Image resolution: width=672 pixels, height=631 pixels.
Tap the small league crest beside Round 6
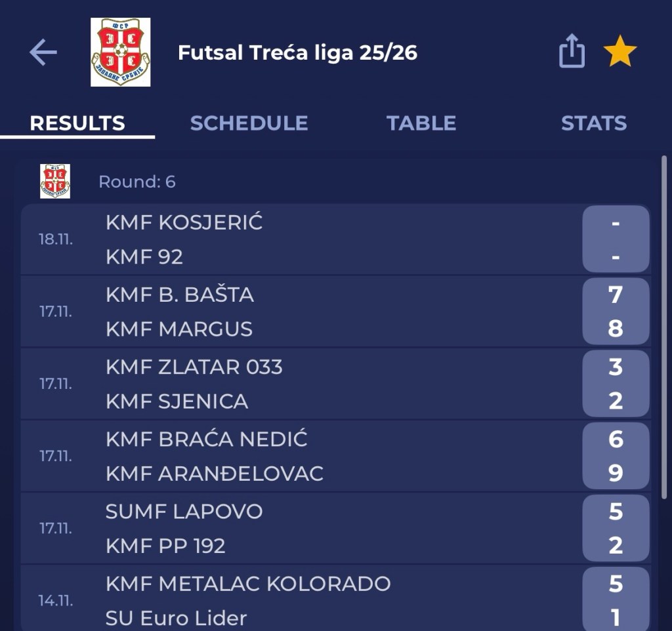[55, 182]
